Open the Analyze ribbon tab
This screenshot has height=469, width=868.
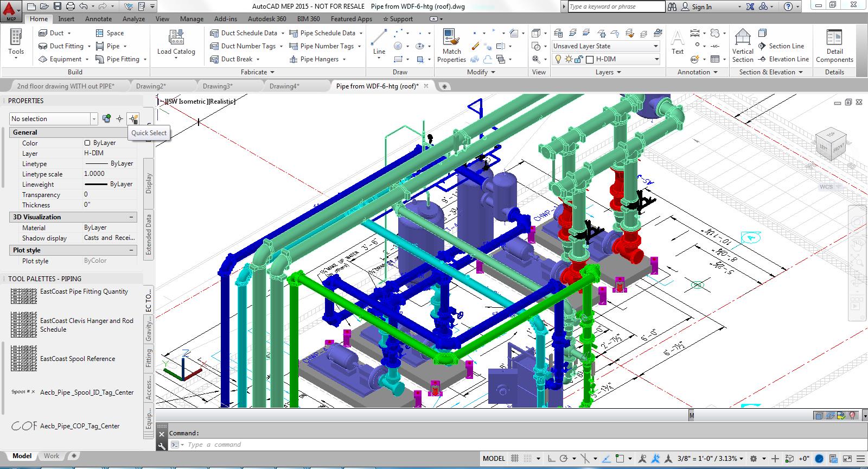tap(133, 18)
